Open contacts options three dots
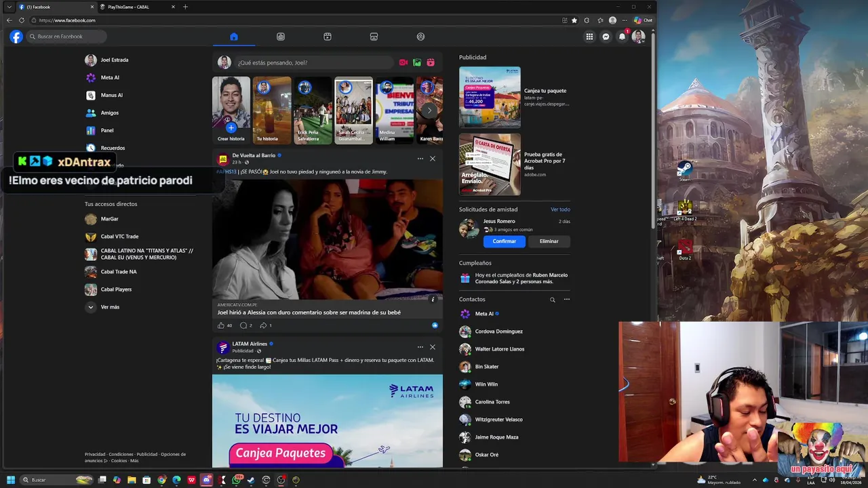Screen dimensions: 868x488 tap(567, 300)
